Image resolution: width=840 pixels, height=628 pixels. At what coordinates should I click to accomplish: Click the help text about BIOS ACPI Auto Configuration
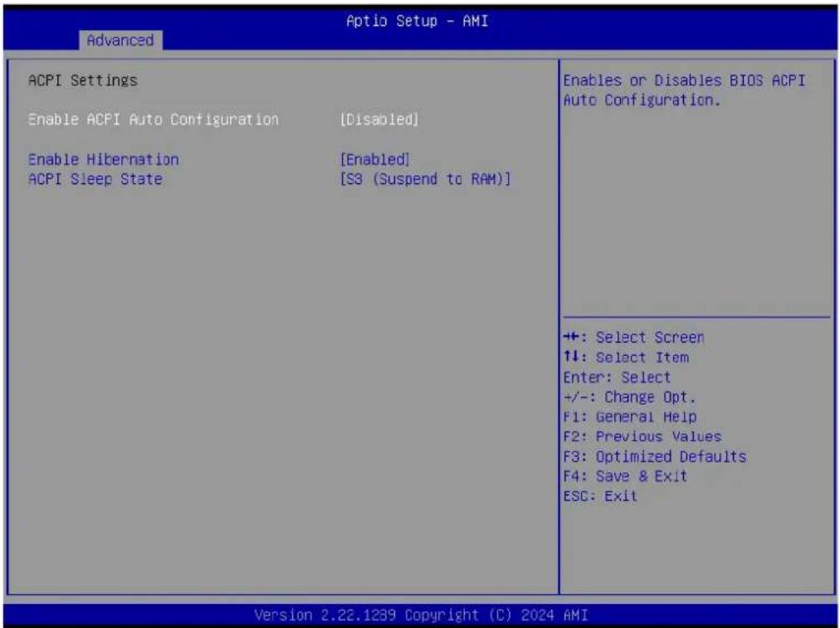click(x=684, y=90)
